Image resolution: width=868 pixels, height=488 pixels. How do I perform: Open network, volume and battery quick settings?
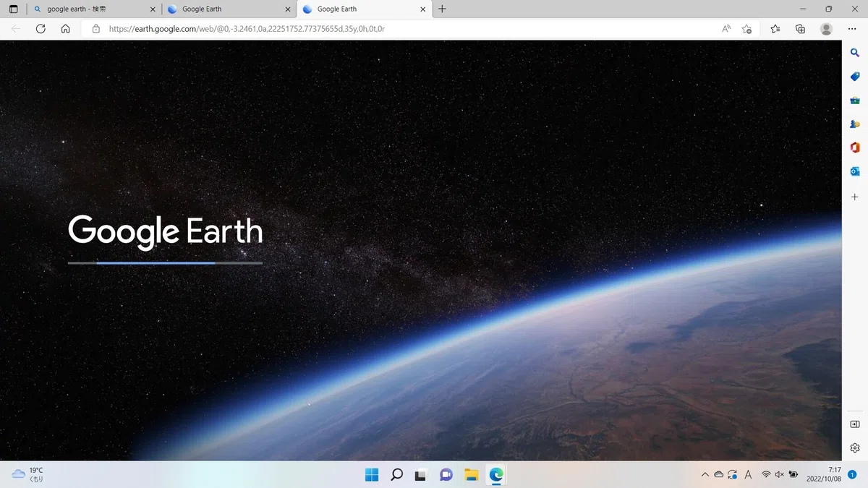[780, 474]
